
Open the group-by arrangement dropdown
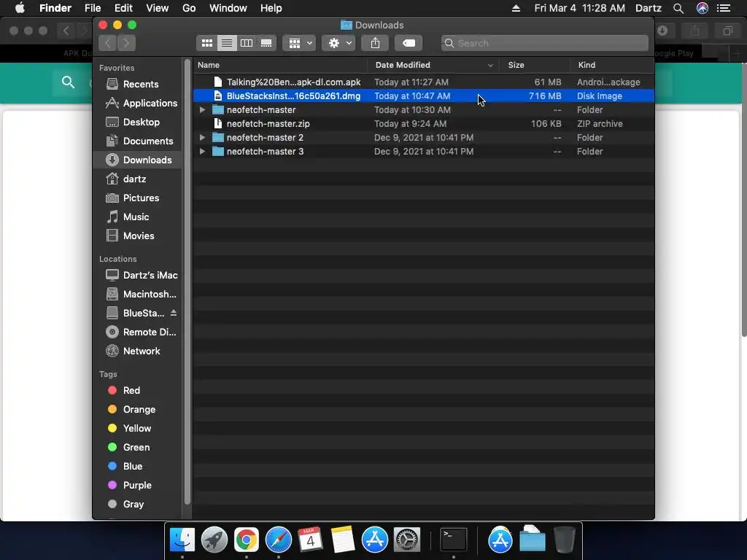point(299,43)
